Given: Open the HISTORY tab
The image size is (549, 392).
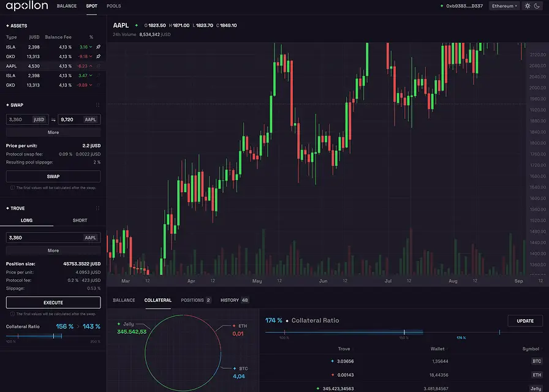Looking at the screenshot, I should [x=235, y=300].
